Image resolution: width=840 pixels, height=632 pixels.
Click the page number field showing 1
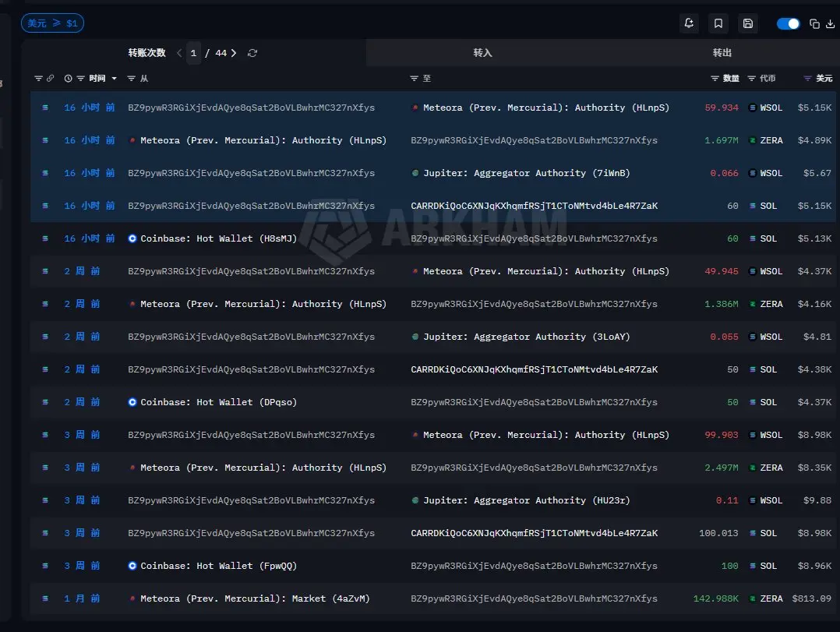[193, 53]
